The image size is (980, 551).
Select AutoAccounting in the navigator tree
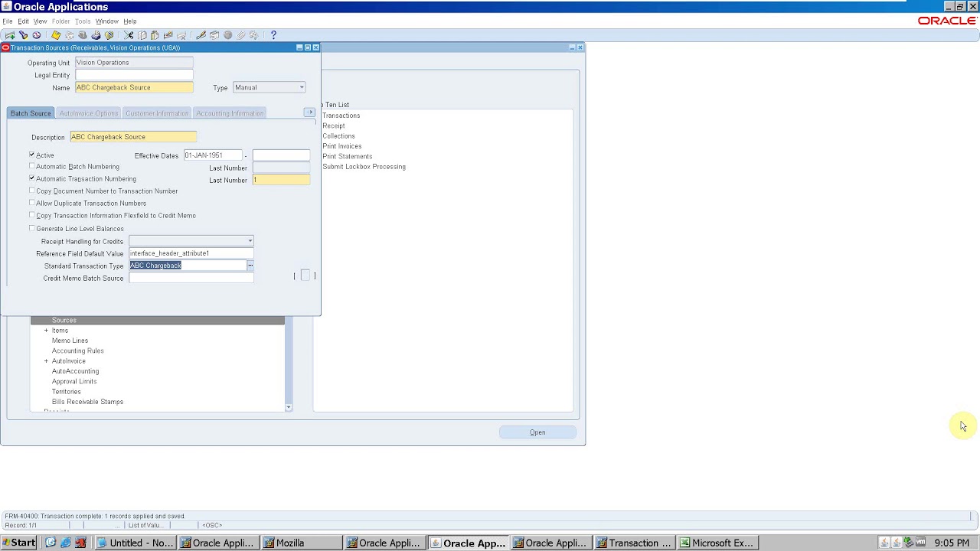(75, 371)
